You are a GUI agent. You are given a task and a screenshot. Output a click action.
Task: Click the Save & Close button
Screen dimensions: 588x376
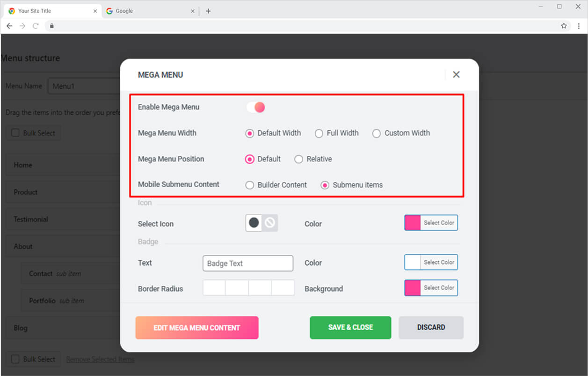(350, 327)
